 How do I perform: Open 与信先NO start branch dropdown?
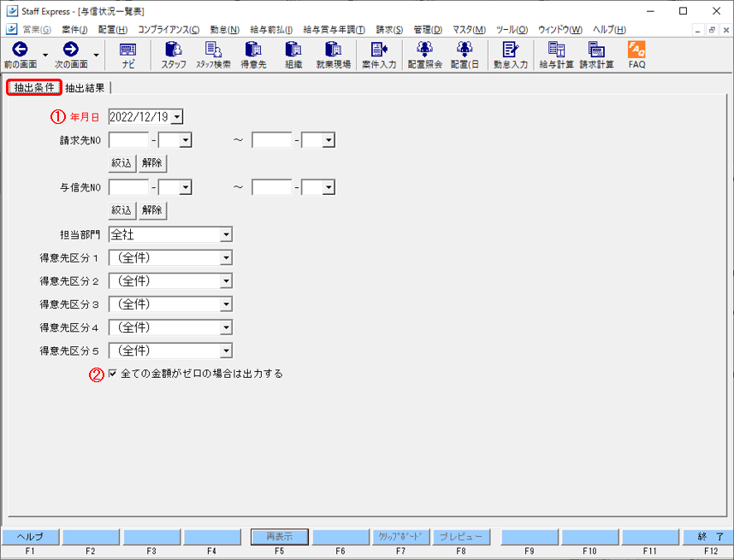coord(186,187)
